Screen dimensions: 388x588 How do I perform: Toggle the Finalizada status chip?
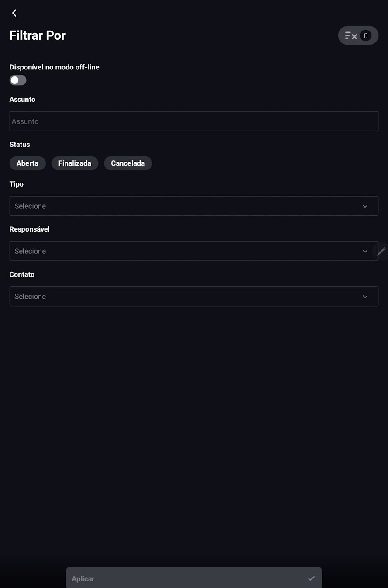pos(75,163)
